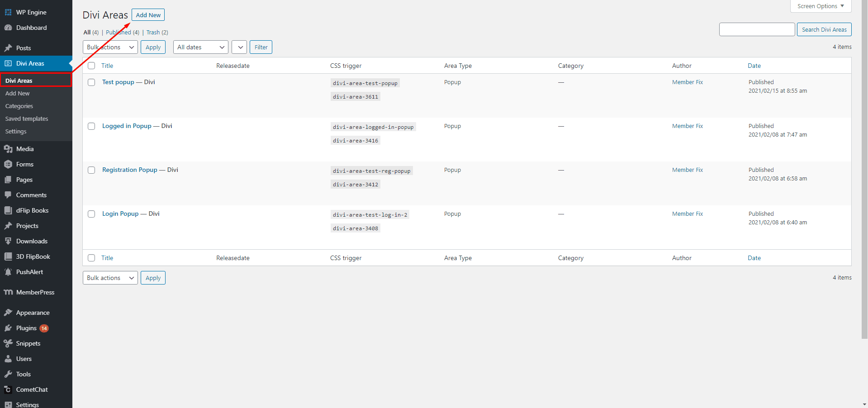Viewport: 868px width, 408px height.
Task: Open the bottom Bulk actions dropdown
Action: (110, 278)
